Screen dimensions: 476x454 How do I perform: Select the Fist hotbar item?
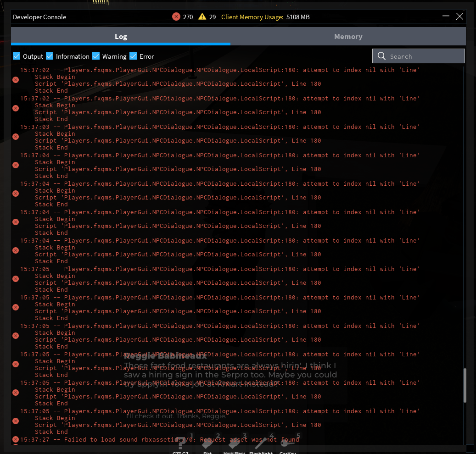pyautogui.click(x=207, y=444)
